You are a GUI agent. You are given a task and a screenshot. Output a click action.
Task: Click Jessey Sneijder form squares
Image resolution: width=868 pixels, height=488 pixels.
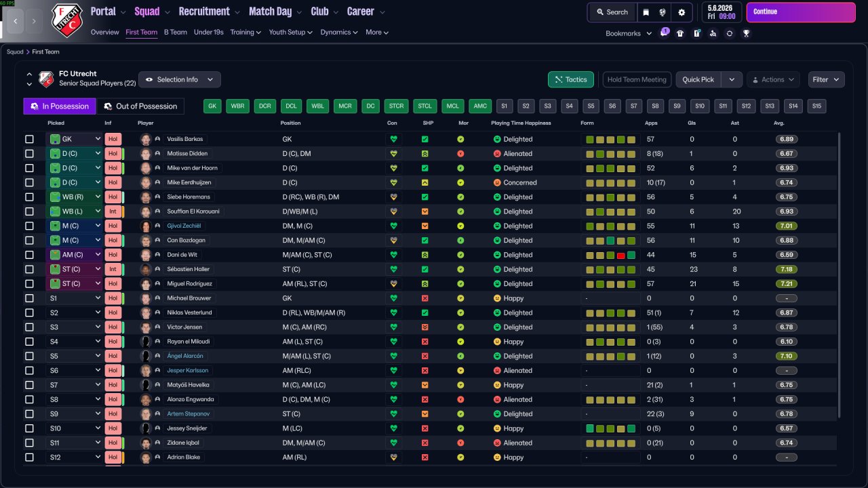[x=610, y=428]
